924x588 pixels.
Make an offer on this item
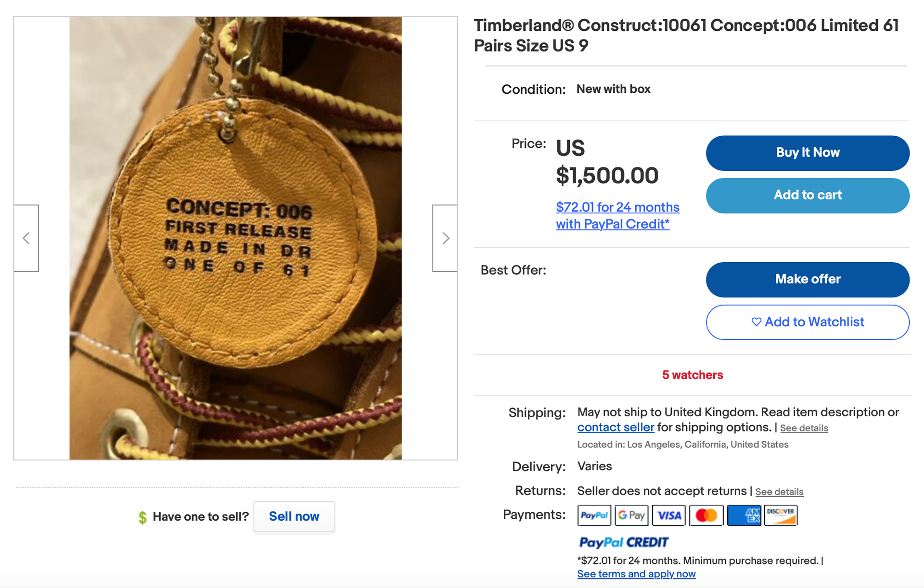pos(808,280)
